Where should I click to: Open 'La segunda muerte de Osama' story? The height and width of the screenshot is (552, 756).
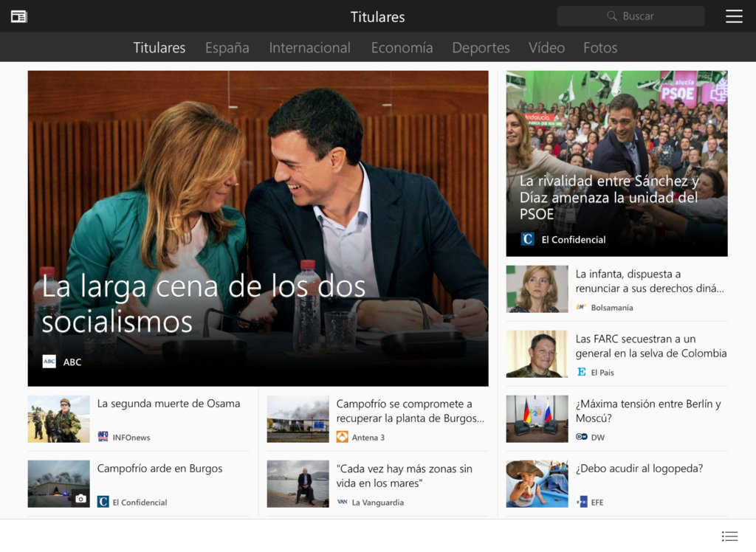pos(168,404)
